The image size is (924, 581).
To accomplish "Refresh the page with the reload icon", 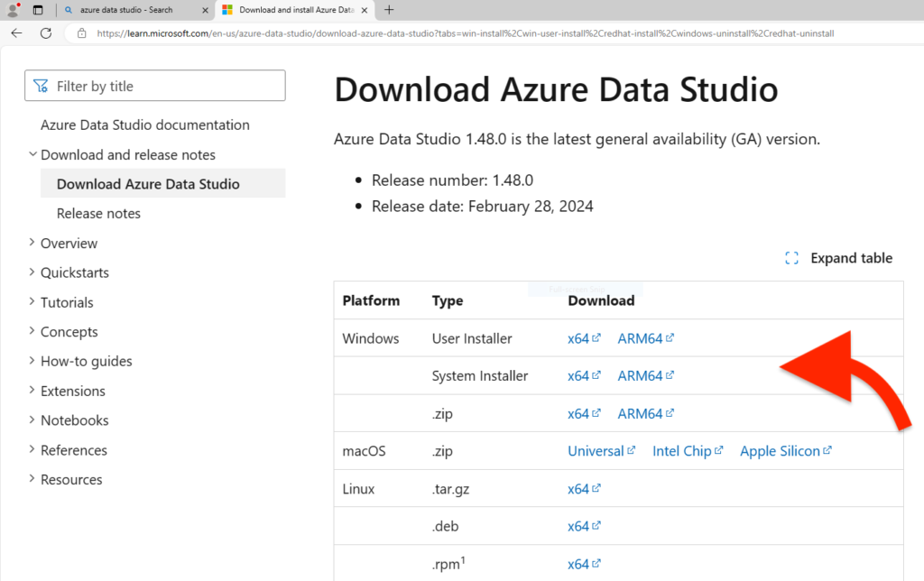I will [46, 33].
